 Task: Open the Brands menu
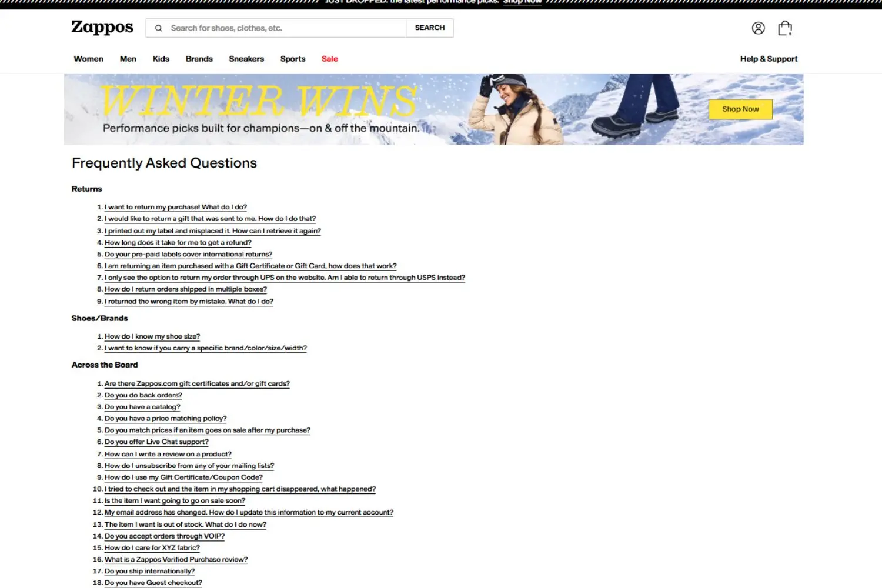tap(199, 59)
